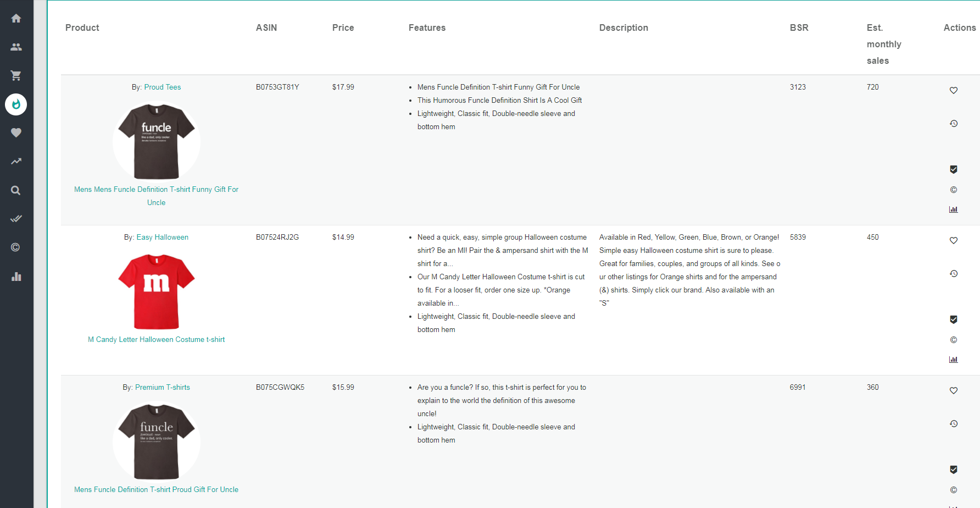Check copyright for Proud Tees product

click(954, 190)
